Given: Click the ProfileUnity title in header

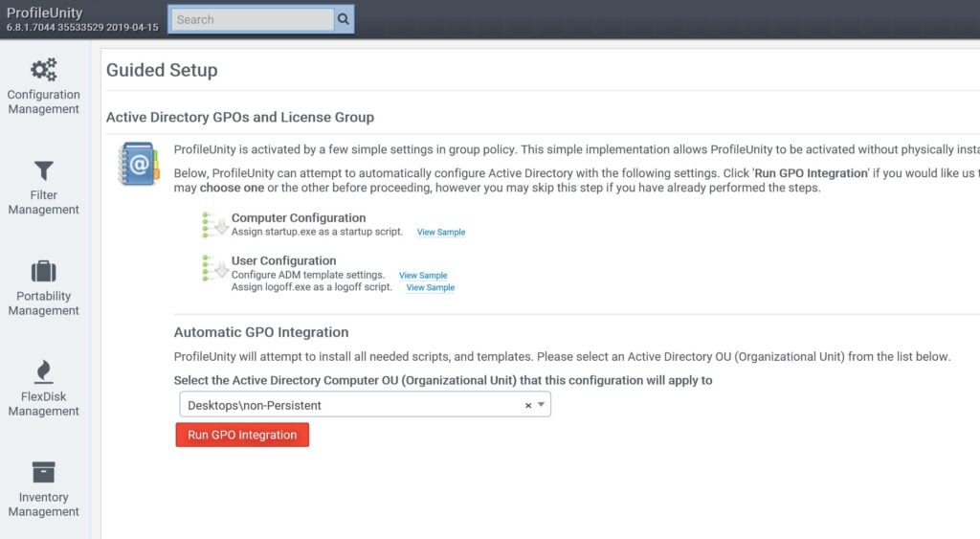Looking at the screenshot, I should [x=45, y=13].
